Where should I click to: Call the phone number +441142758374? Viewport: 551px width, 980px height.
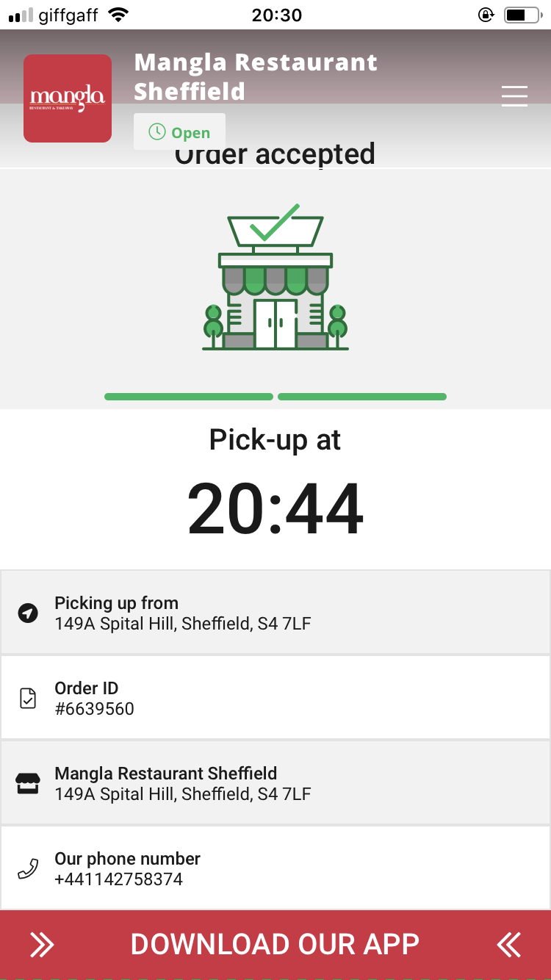[x=119, y=879]
